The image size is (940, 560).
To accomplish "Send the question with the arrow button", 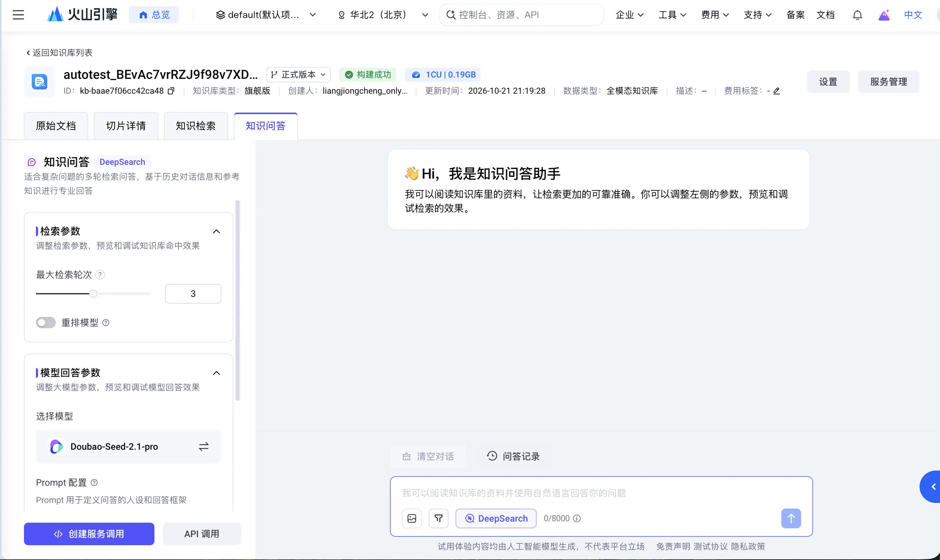I will pyautogui.click(x=791, y=518).
